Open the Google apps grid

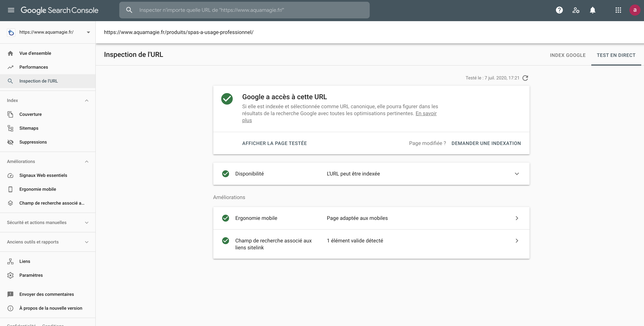618,10
